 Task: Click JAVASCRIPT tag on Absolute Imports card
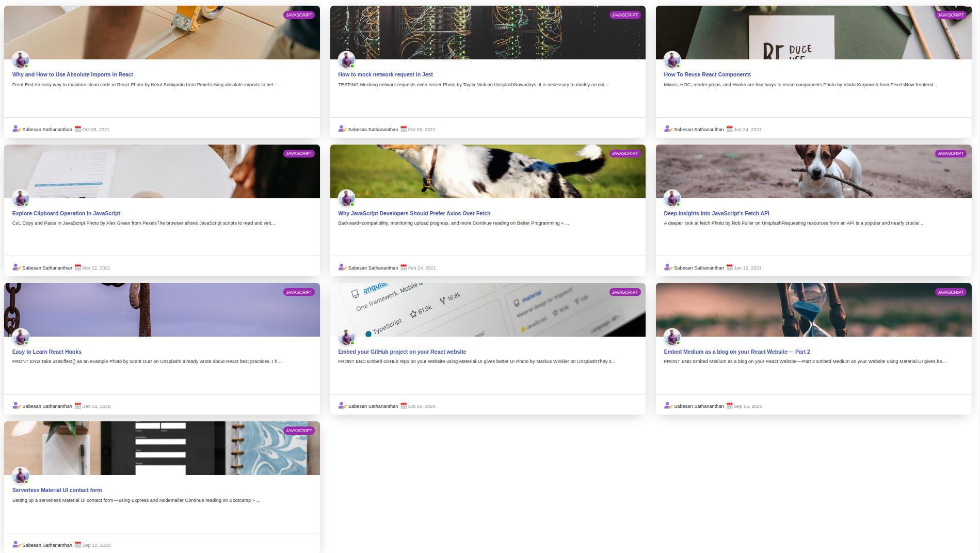pyautogui.click(x=299, y=15)
